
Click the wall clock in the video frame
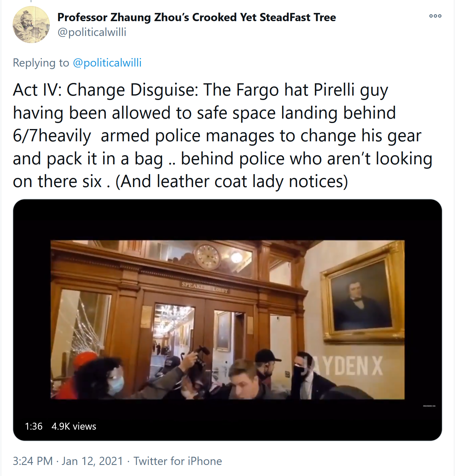pos(207,256)
